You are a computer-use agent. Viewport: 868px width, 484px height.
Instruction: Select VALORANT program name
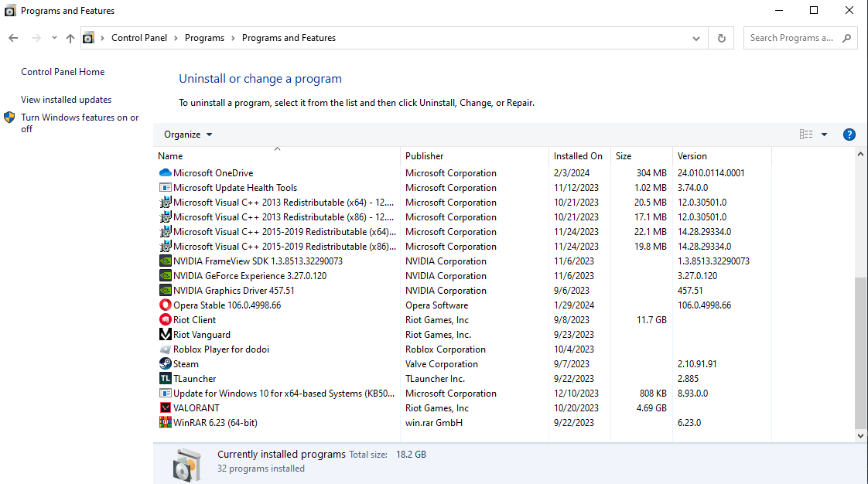tap(196, 408)
